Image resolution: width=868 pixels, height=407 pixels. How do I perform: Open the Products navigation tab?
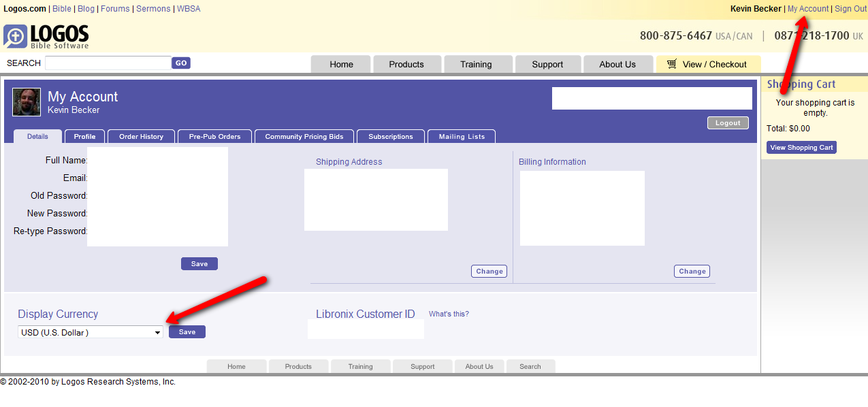(406, 64)
